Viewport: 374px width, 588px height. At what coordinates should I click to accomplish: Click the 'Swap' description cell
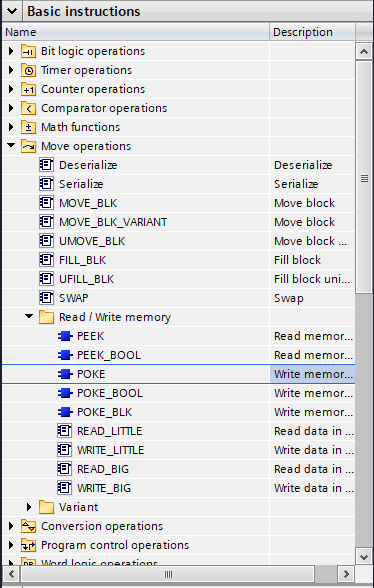[x=312, y=298]
